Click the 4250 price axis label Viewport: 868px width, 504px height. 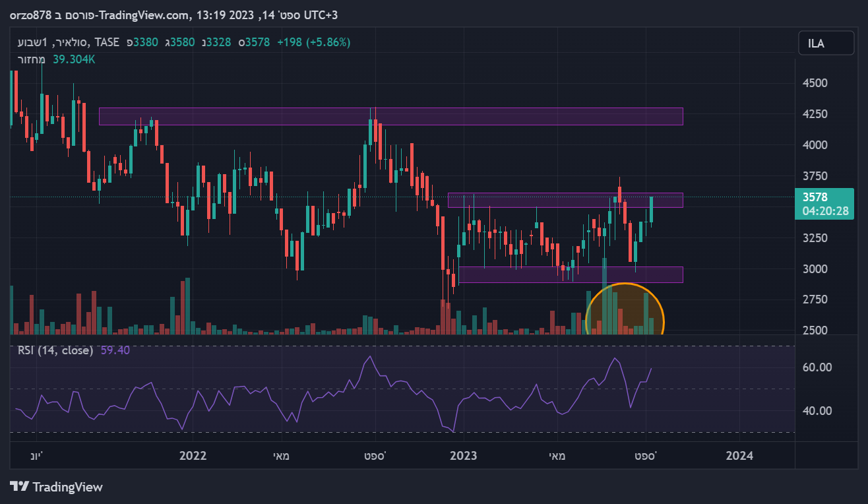[816, 114]
